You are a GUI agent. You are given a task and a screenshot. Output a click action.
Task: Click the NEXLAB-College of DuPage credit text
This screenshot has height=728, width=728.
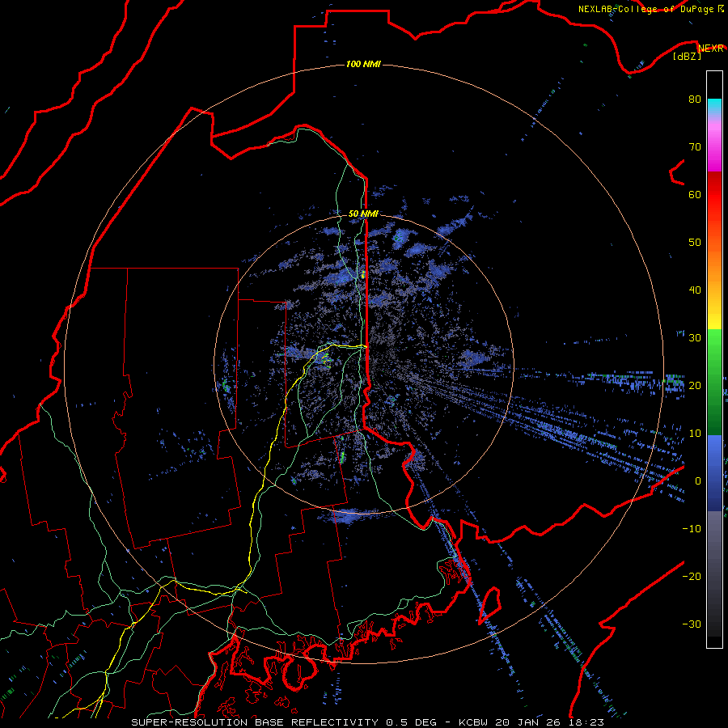[x=648, y=9]
